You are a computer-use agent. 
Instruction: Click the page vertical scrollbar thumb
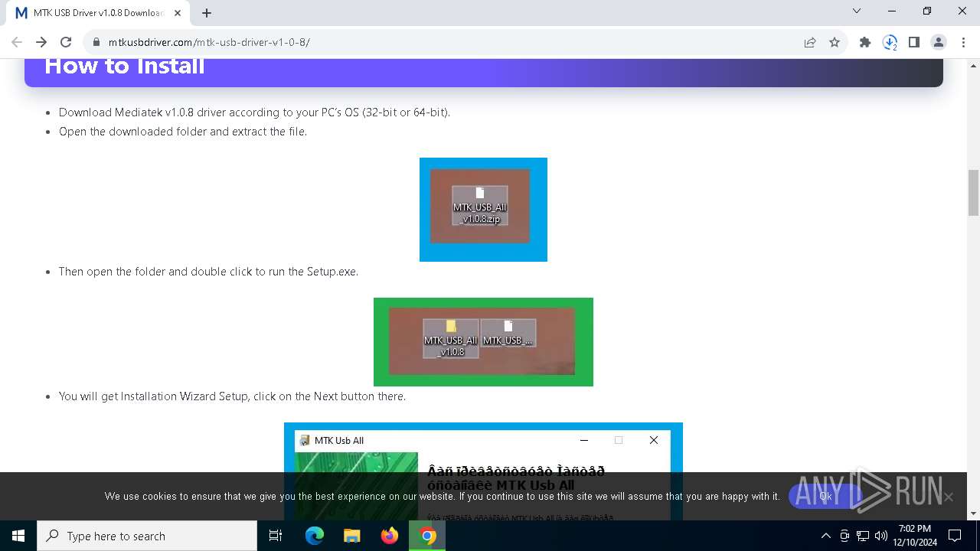(973, 193)
